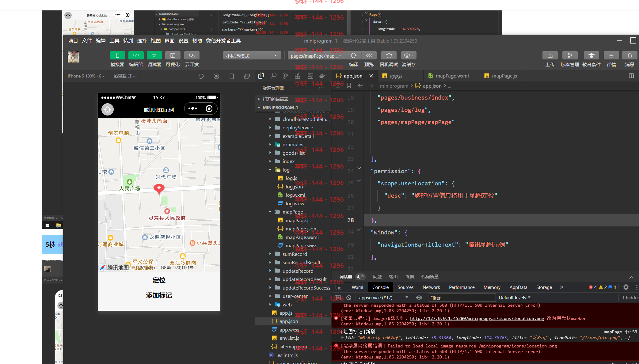Image resolution: width=639 pixels, height=364 pixels.
Task: Toggle the console live expression eye icon
Action: coord(419,298)
